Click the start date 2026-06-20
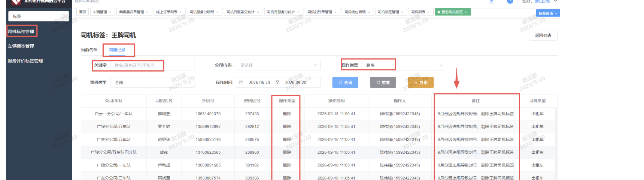644x180 pixels. coord(259,82)
